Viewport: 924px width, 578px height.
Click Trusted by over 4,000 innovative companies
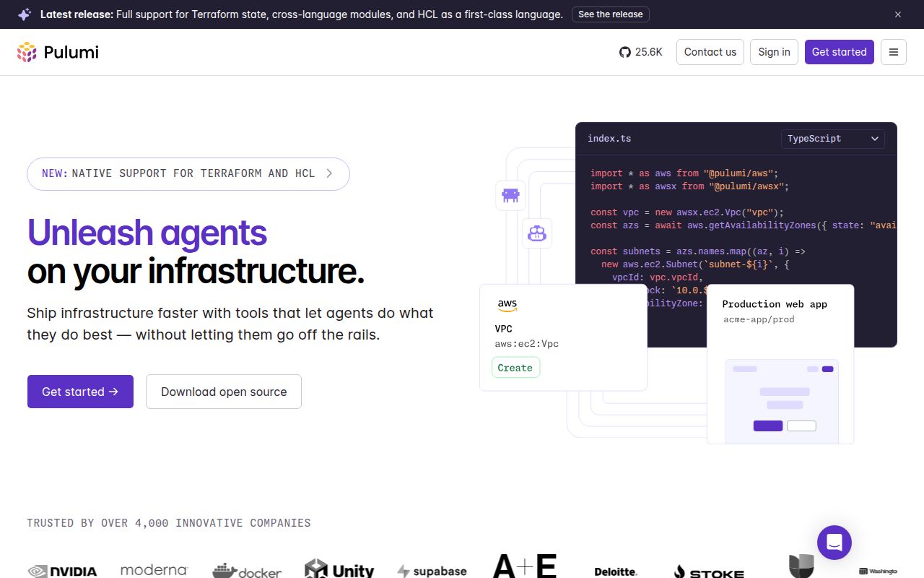[169, 523]
